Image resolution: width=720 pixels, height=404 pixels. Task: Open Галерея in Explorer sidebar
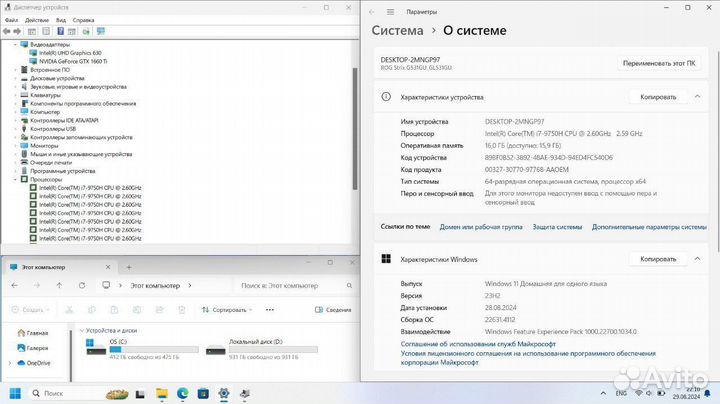[33, 348]
